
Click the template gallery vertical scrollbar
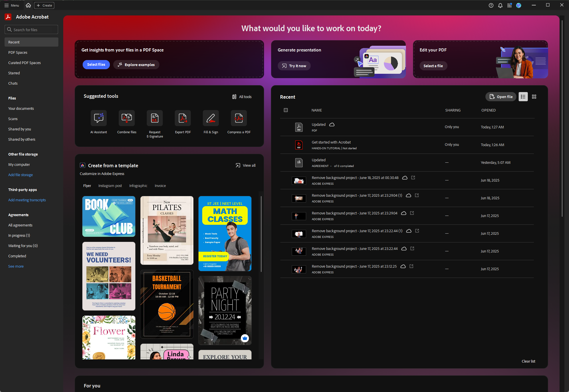point(261,234)
